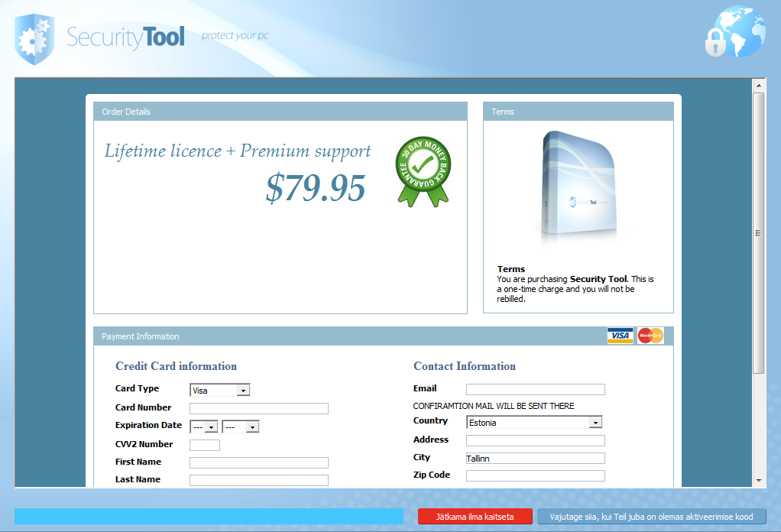The width and height of the screenshot is (781, 532).
Task: Focus the CVV2 Number field
Action: 205,445
